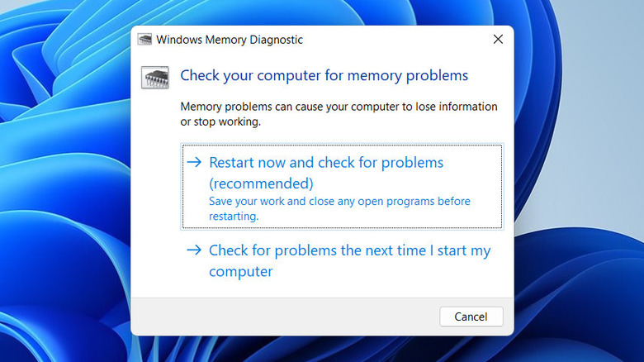Click empty title bar space before close button
Screen dimensions: 644x362
pos(396,39)
